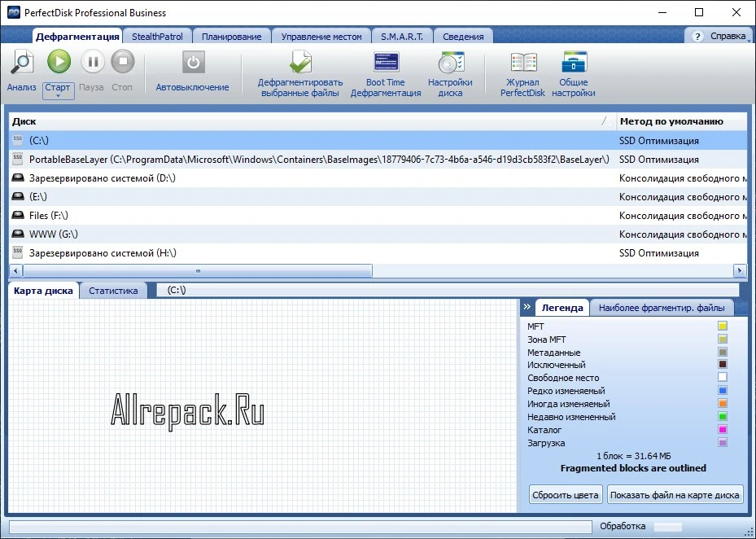Open Журнал PerfectDisk icon
The width and height of the screenshot is (756, 539).
(523, 63)
